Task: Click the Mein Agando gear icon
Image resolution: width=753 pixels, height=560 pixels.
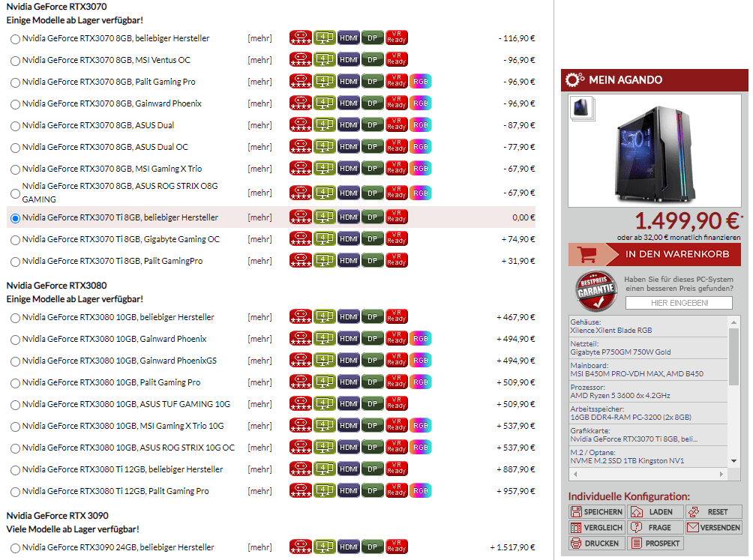Action: click(x=574, y=79)
